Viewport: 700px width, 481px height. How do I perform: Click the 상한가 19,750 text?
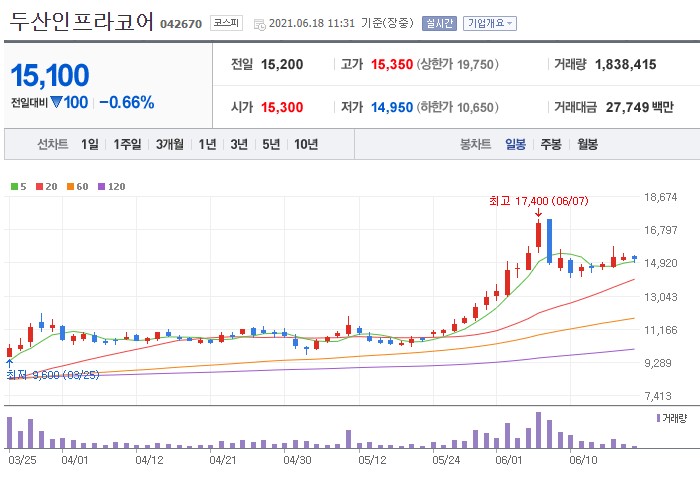[x=458, y=64]
